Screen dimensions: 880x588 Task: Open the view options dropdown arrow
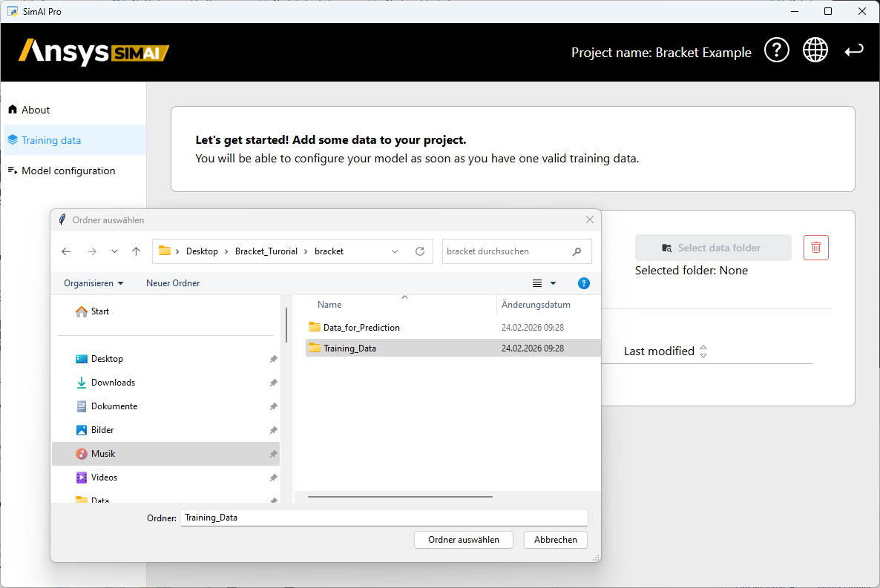coord(553,283)
